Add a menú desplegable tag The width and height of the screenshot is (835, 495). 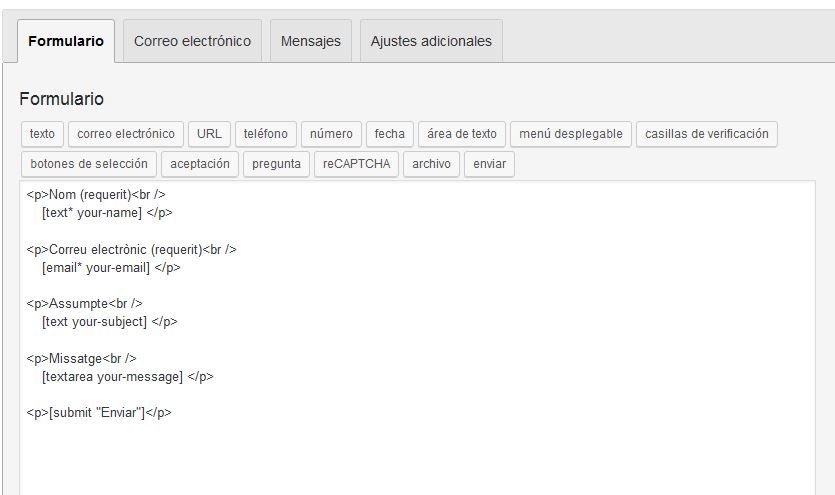click(571, 134)
